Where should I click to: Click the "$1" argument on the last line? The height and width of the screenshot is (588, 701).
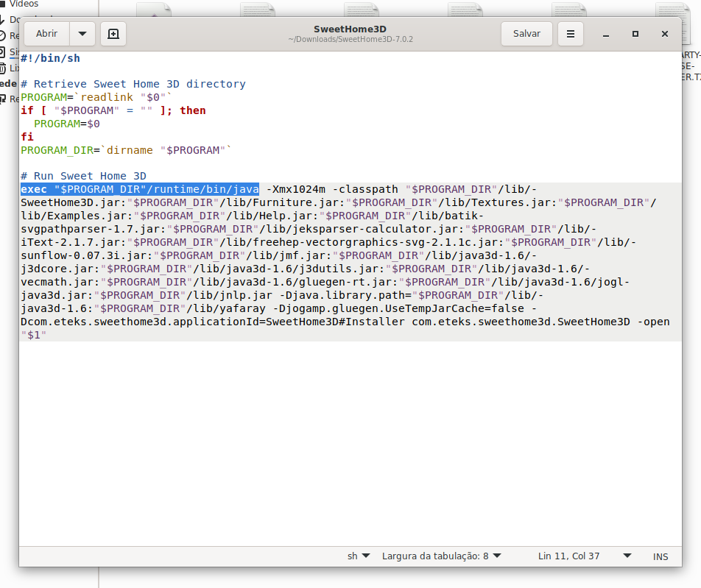click(x=34, y=335)
